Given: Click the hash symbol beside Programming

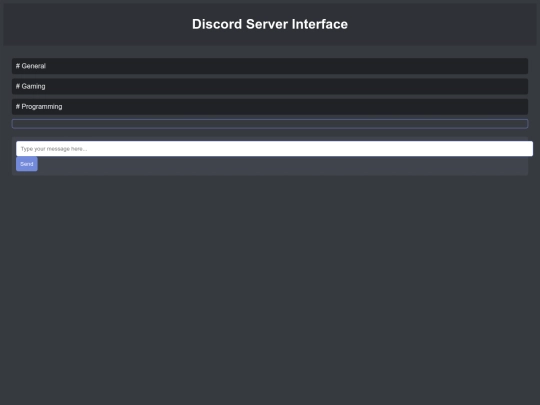Looking at the screenshot, I should [x=18, y=106].
